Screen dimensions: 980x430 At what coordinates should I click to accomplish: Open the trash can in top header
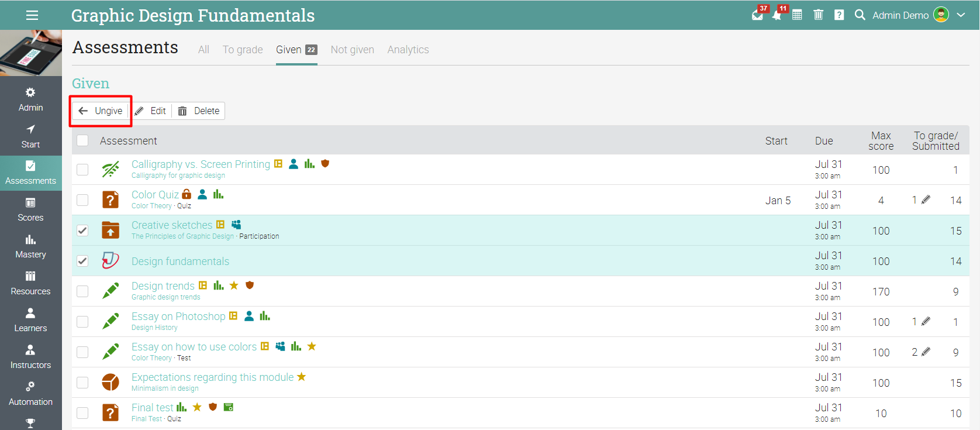(x=818, y=15)
